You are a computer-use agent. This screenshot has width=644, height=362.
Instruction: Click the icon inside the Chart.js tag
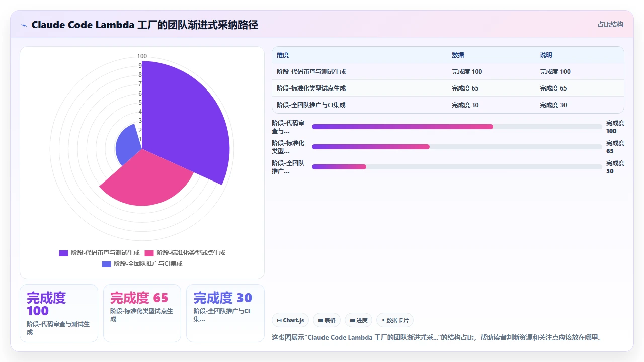[x=279, y=320]
